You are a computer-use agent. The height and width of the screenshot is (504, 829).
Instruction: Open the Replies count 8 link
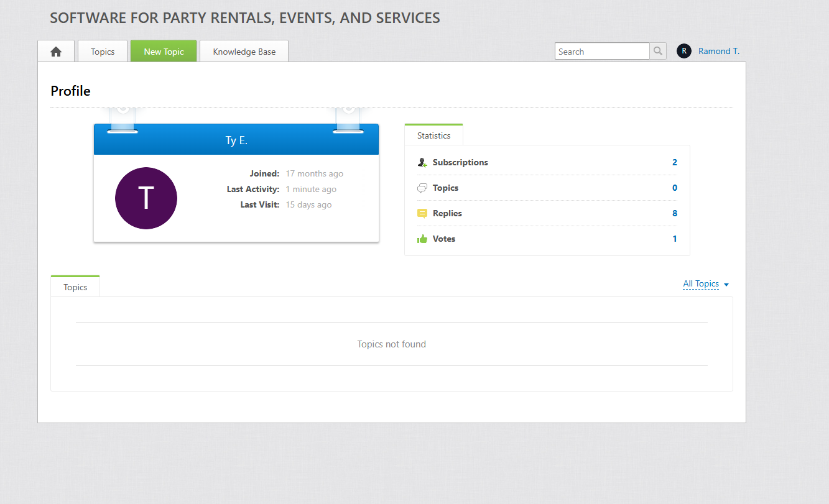675,214
